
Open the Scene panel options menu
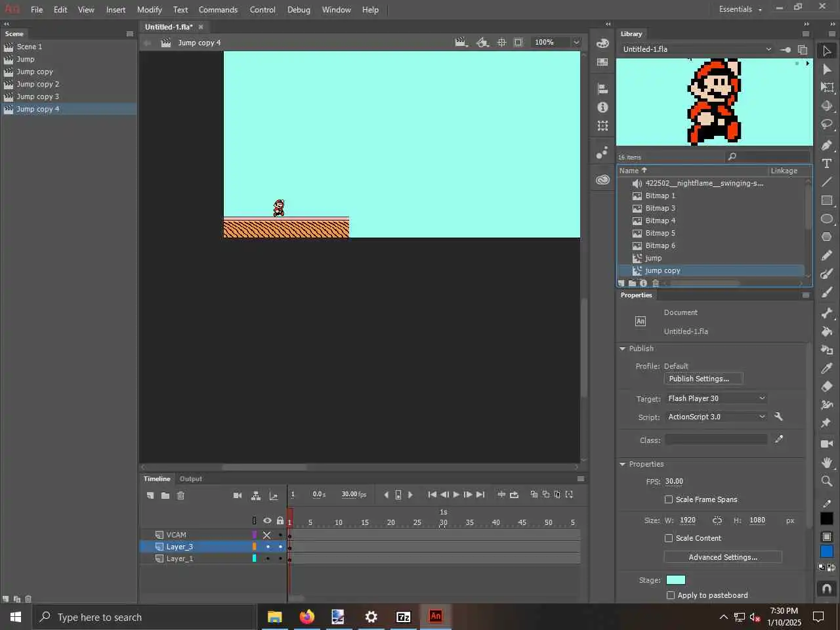click(130, 33)
